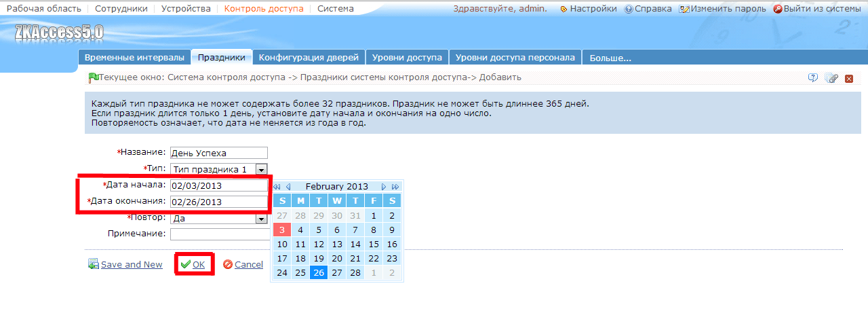The height and width of the screenshot is (326, 868).
Task: Close the add-holiday window with red X
Action: pyautogui.click(x=849, y=79)
